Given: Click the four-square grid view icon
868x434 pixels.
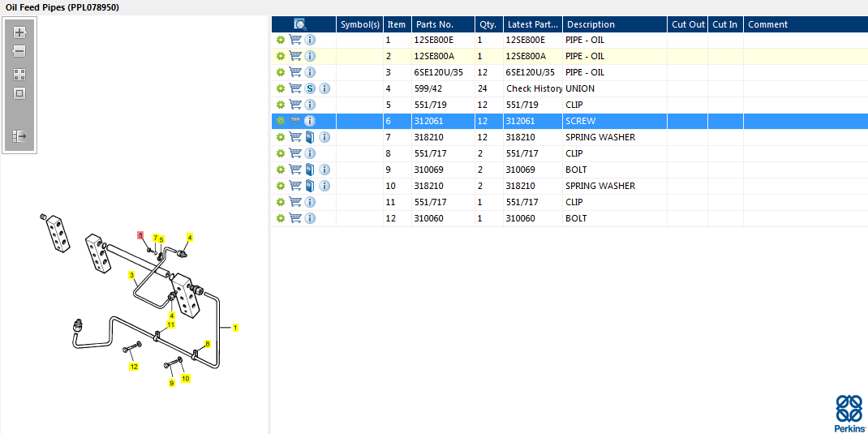Looking at the screenshot, I should [19, 74].
